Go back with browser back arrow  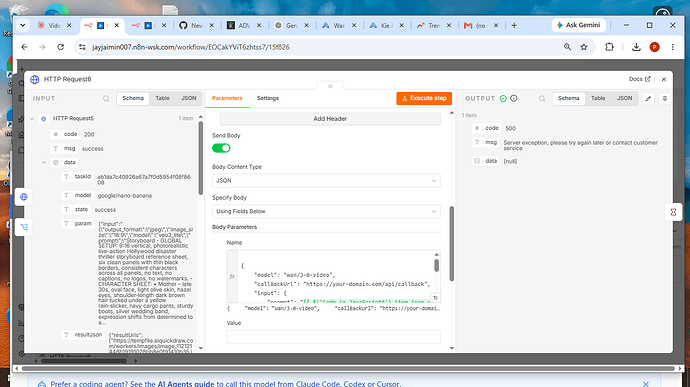(x=24, y=47)
